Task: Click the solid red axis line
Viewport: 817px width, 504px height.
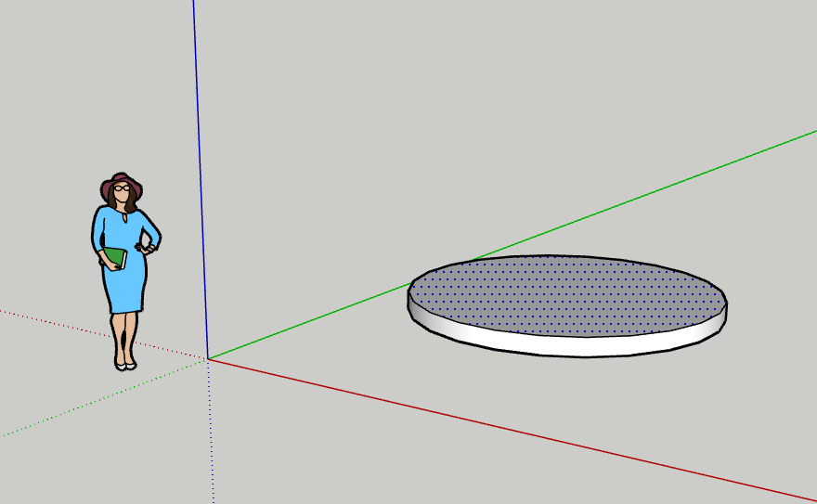Action: point(511,429)
